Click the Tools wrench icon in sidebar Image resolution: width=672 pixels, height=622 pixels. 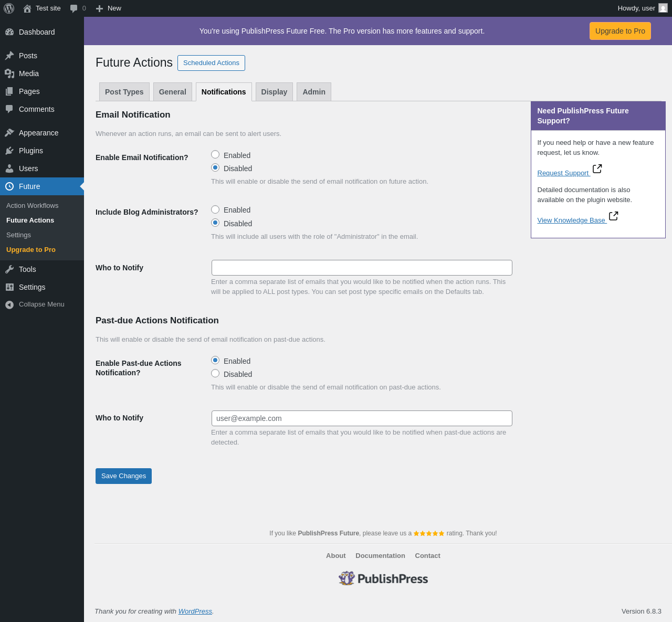[x=9, y=269]
